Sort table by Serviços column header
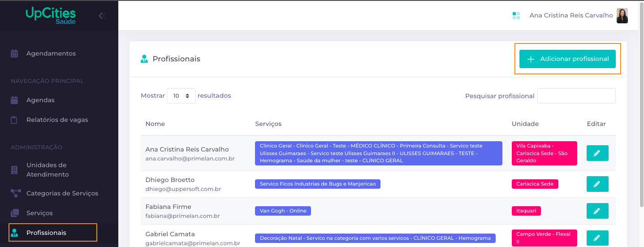Screen dimensions: 644x247 coord(268,124)
